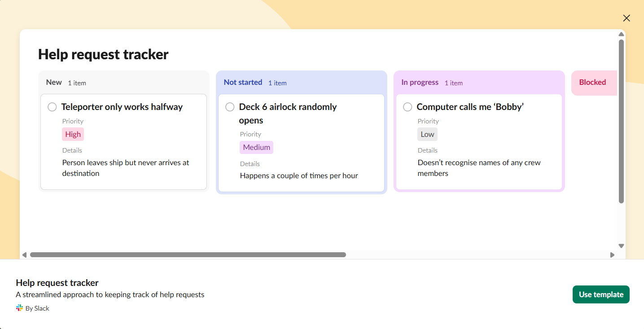
Task: Select the High priority tag
Action: tap(73, 134)
